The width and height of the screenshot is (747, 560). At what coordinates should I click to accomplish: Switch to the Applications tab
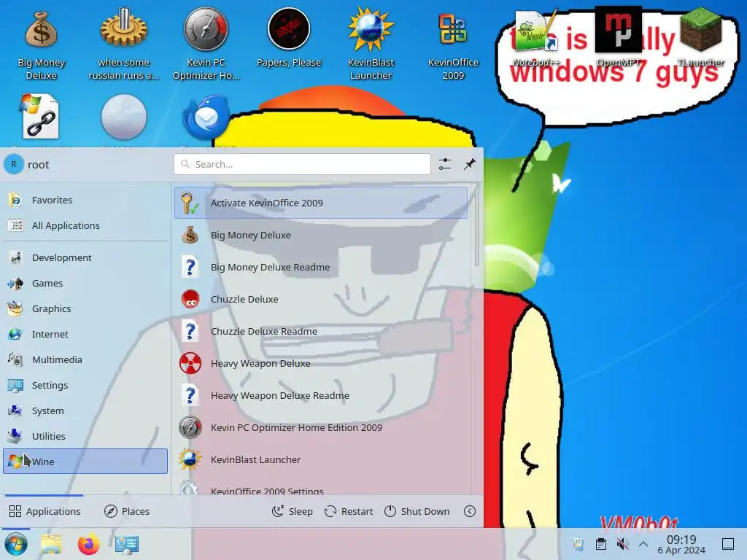point(44,511)
